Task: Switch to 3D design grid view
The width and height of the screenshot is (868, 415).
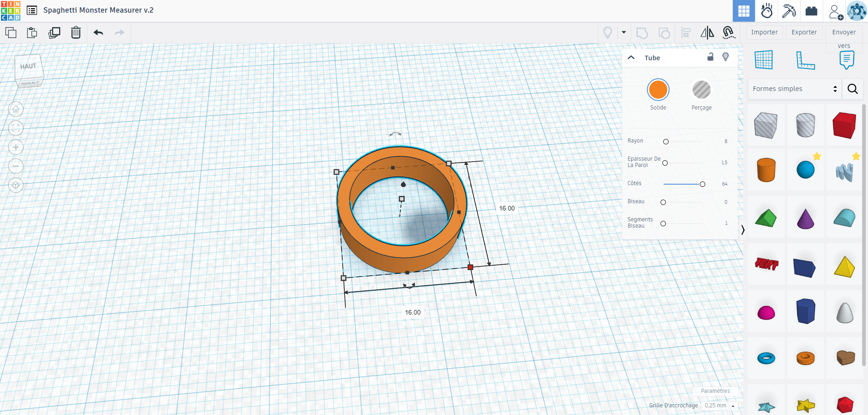Action: coord(744,11)
